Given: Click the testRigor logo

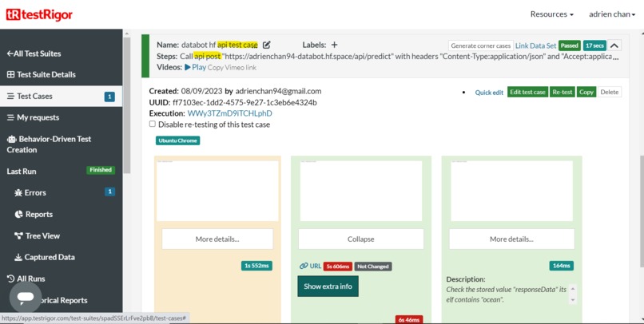Looking at the screenshot, I should click(39, 15).
